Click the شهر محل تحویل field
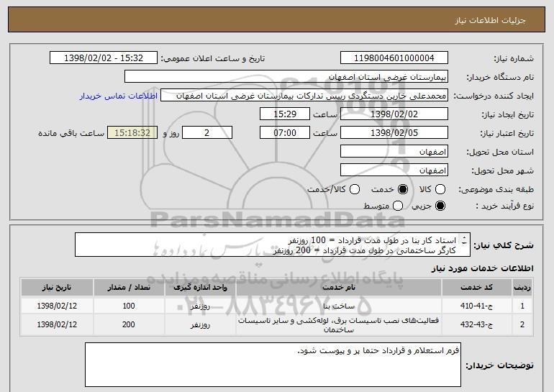This screenshot has width=554, height=392. [x=394, y=170]
